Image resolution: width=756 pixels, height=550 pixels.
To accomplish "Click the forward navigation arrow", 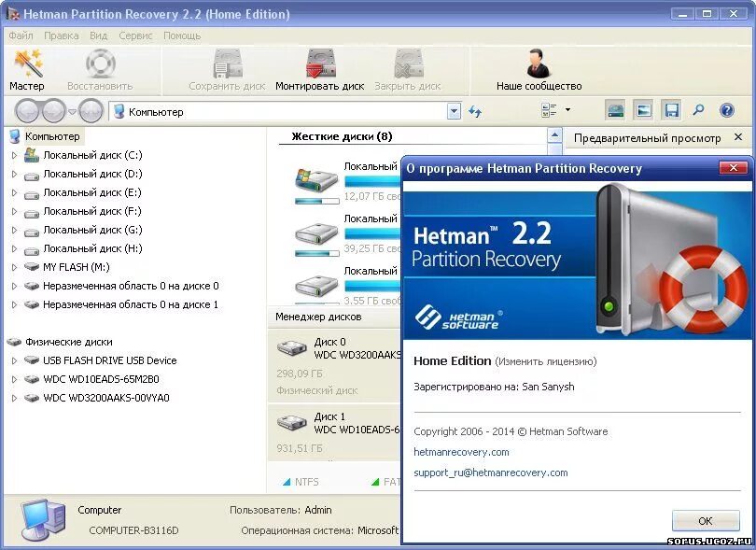I will point(53,111).
